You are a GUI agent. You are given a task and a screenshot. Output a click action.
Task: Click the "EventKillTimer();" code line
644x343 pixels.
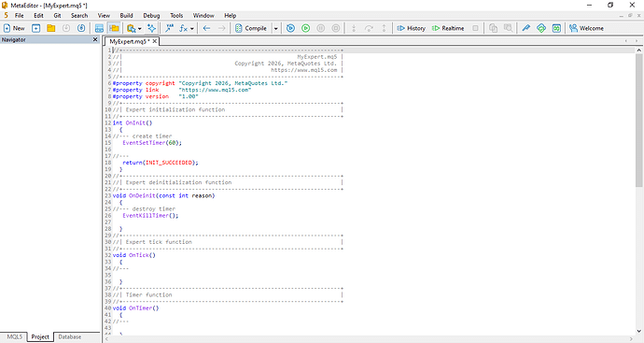point(150,216)
